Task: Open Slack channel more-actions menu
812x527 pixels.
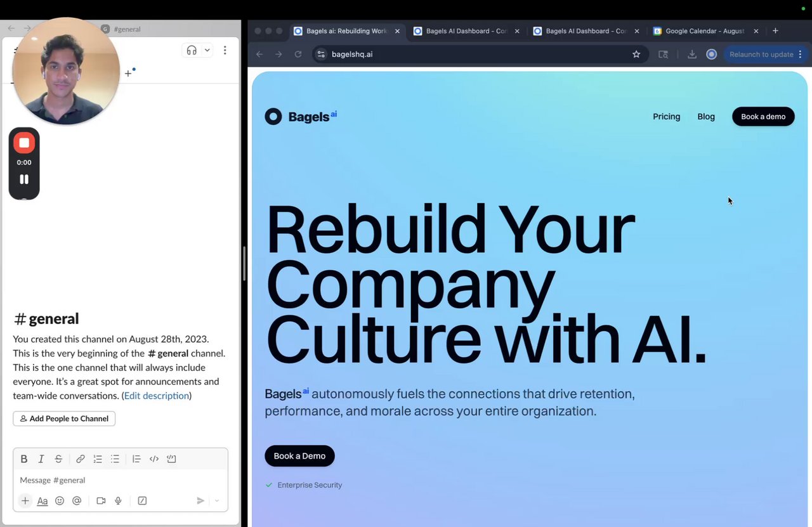Action: point(225,50)
